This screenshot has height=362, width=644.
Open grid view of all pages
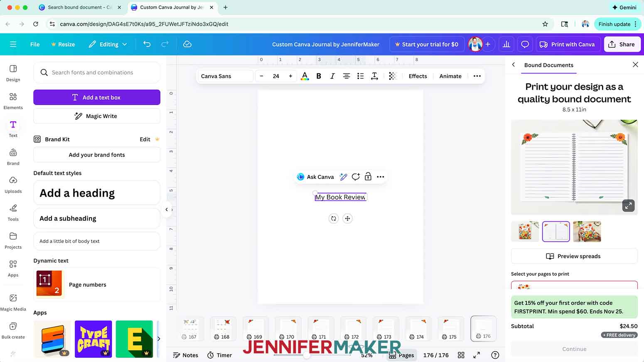pos(461,355)
